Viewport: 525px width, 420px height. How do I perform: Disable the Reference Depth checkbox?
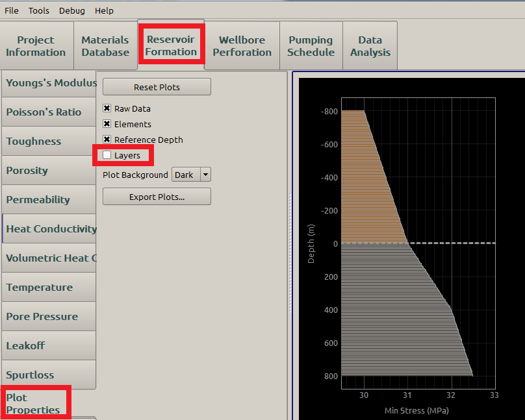click(x=107, y=140)
